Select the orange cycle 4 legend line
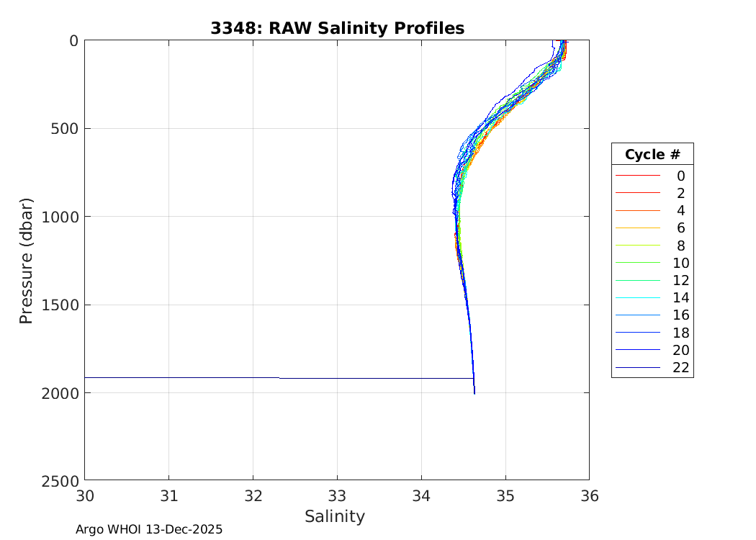756x540 pixels. click(637, 210)
